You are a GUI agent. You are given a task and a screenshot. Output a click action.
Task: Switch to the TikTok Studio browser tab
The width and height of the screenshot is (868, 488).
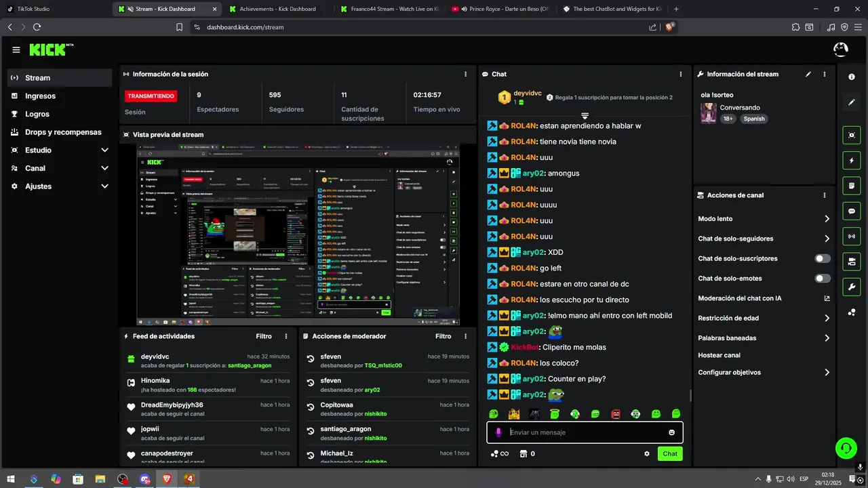56,9
